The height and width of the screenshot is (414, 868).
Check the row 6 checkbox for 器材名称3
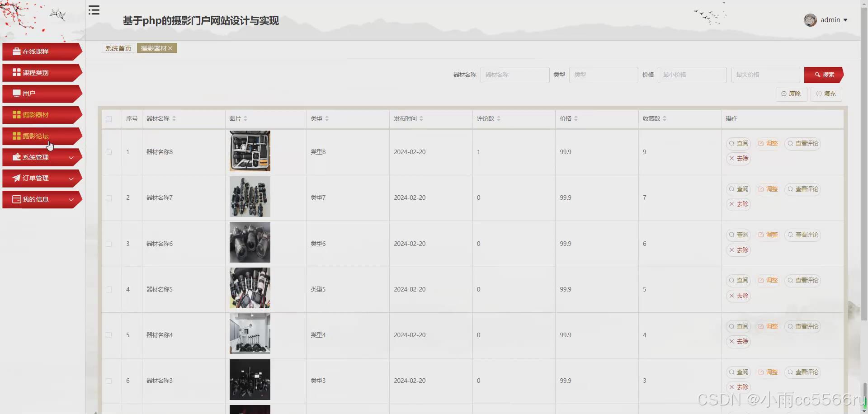pyautogui.click(x=108, y=381)
